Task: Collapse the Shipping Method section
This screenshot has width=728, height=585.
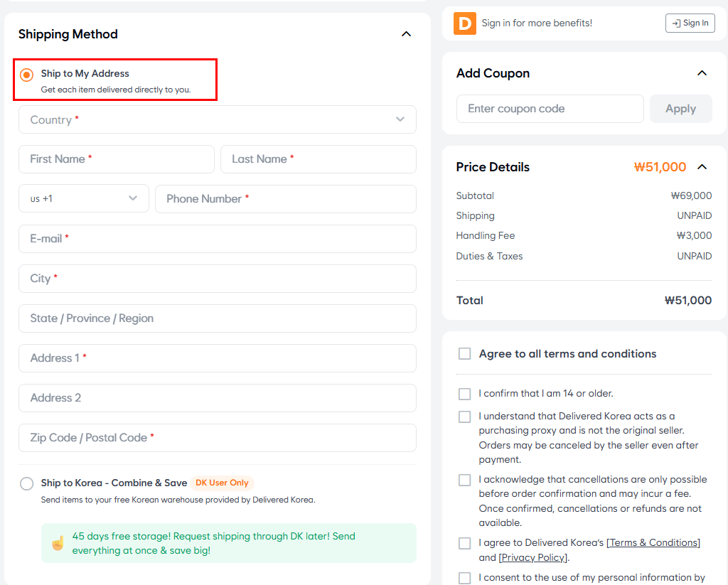Action: 407,34
